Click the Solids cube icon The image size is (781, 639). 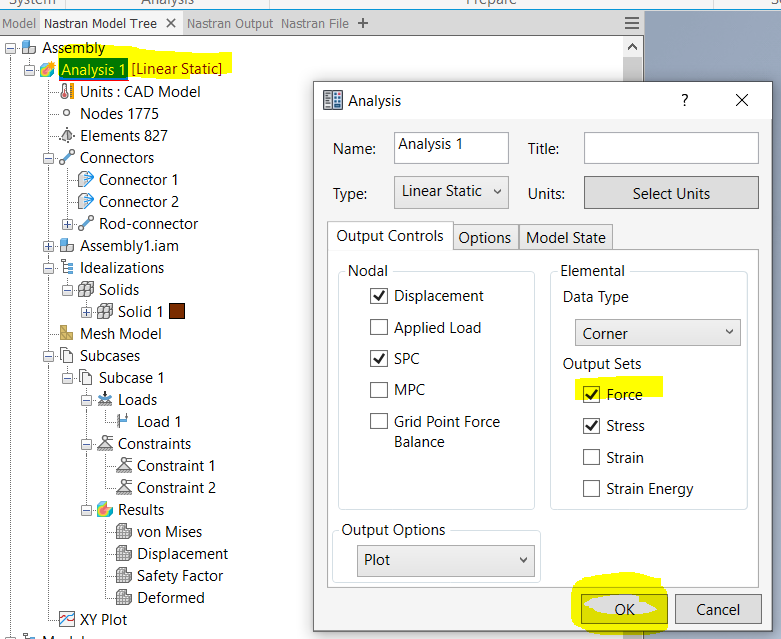(x=86, y=289)
